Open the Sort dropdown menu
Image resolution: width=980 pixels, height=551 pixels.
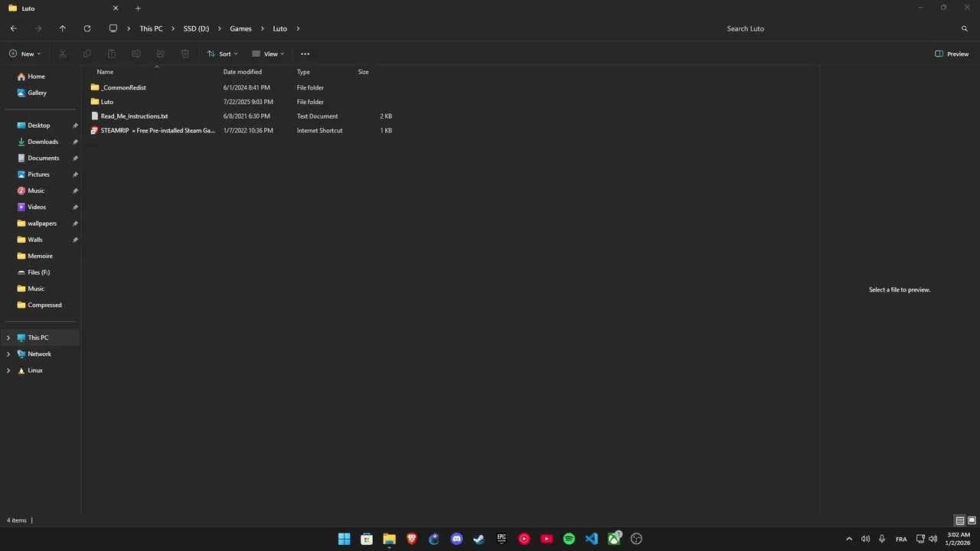(x=223, y=54)
